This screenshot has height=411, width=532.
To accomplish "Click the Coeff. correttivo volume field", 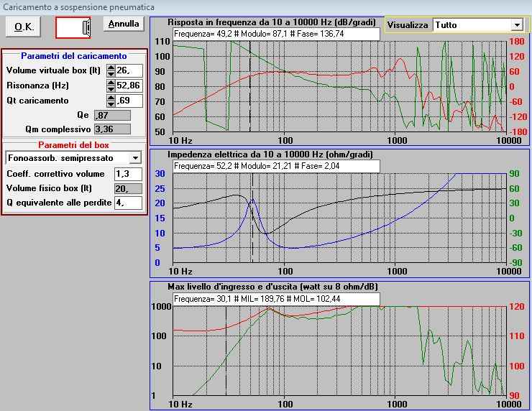I will [x=128, y=174].
